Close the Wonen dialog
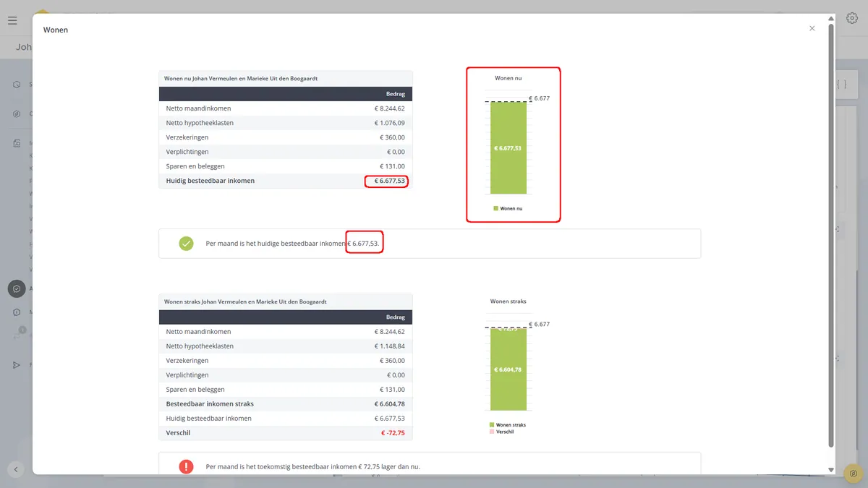The height and width of the screenshot is (488, 868). pyautogui.click(x=812, y=28)
